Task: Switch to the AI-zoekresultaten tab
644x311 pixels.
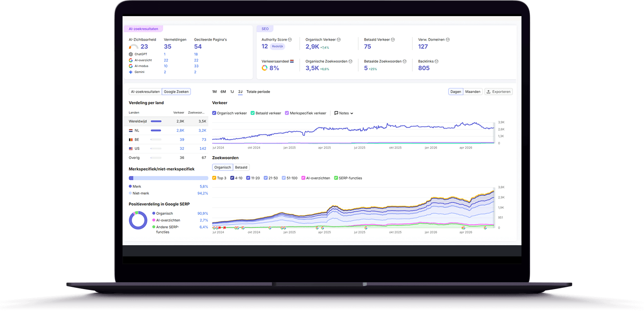Action: pos(145,92)
